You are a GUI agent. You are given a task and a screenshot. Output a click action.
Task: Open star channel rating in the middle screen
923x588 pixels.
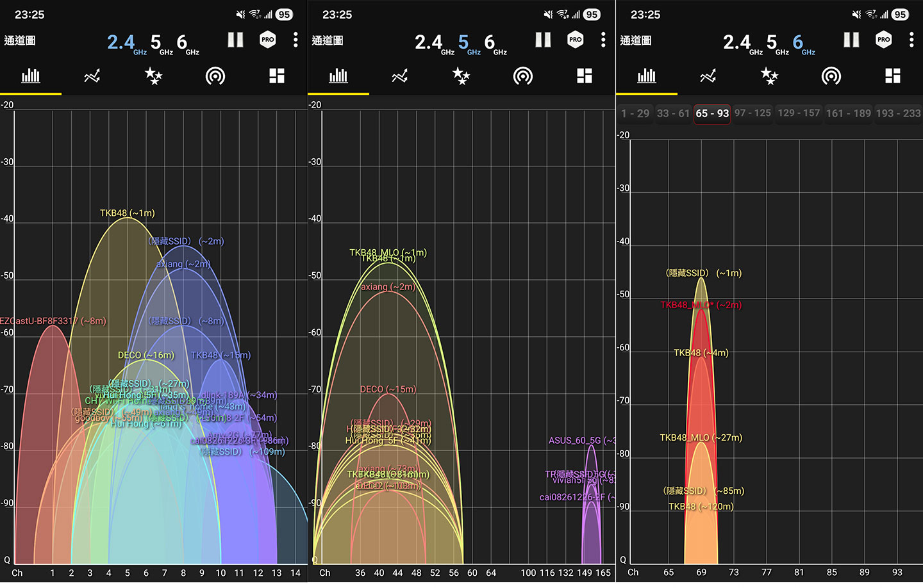click(461, 77)
